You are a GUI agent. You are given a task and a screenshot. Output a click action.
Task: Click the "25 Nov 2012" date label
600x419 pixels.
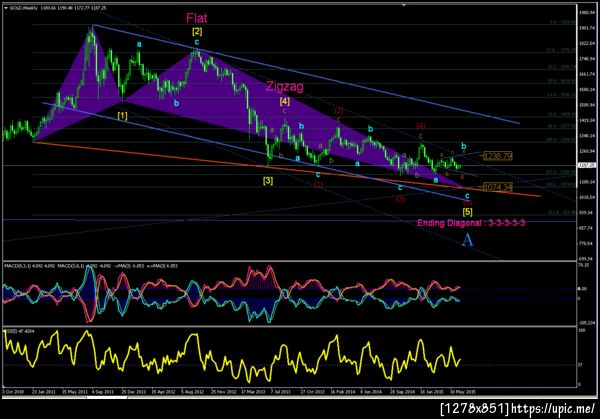click(223, 392)
